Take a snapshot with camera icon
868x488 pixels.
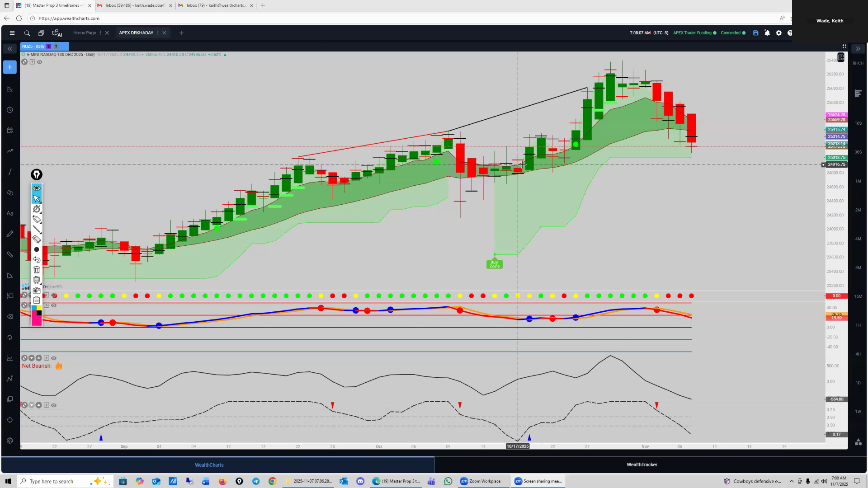[37, 290]
